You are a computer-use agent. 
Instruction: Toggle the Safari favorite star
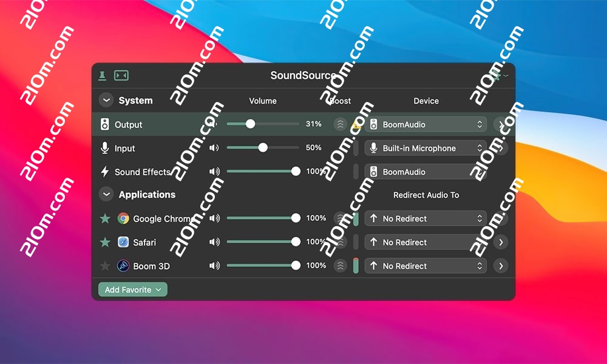click(x=106, y=242)
